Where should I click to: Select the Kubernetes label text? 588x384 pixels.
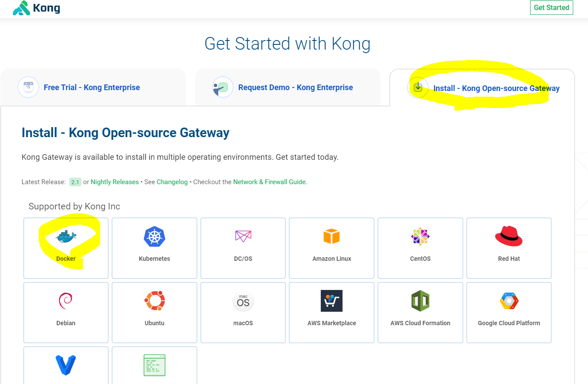(155, 259)
